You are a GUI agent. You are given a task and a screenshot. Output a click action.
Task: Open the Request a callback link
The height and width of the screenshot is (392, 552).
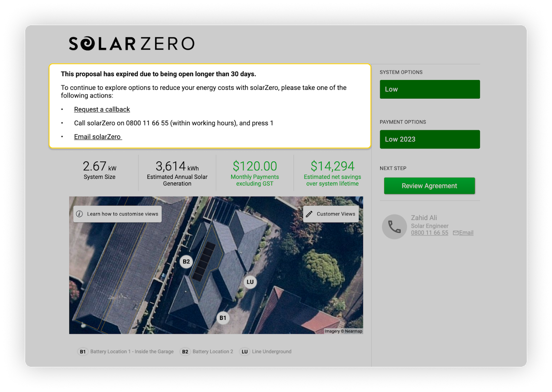click(x=102, y=109)
